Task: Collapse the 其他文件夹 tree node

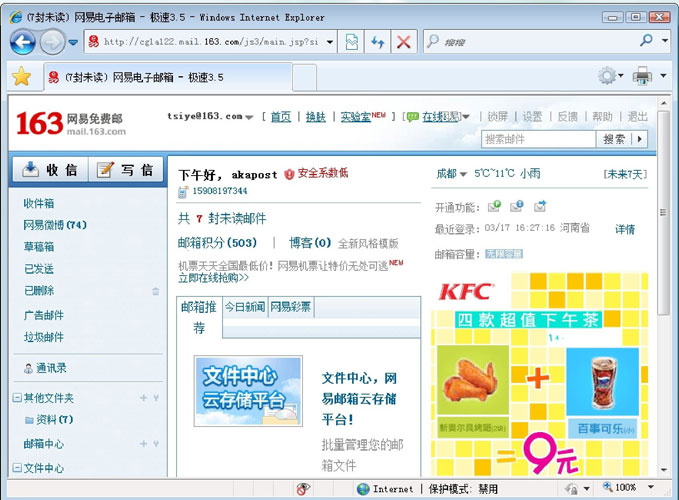Action: tap(17, 397)
